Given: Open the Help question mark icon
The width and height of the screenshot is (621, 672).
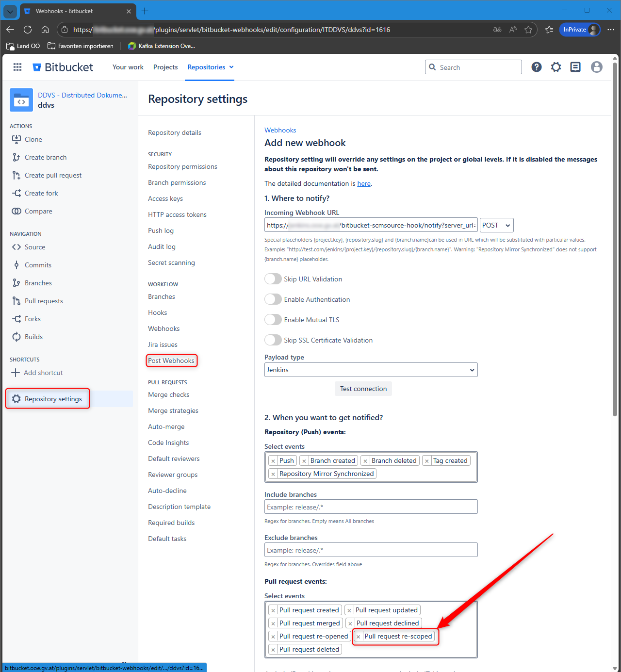Looking at the screenshot, I should [x=536, y=67].
